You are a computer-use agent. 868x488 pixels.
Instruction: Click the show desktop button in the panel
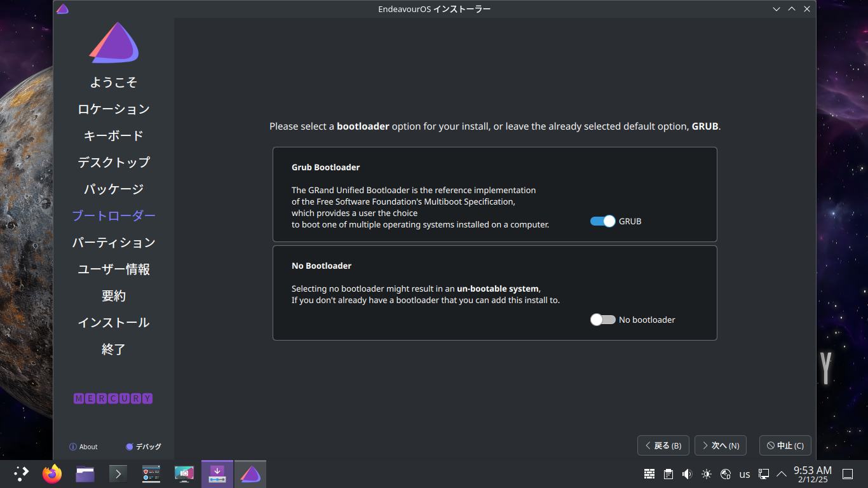(x=847, y=474)
